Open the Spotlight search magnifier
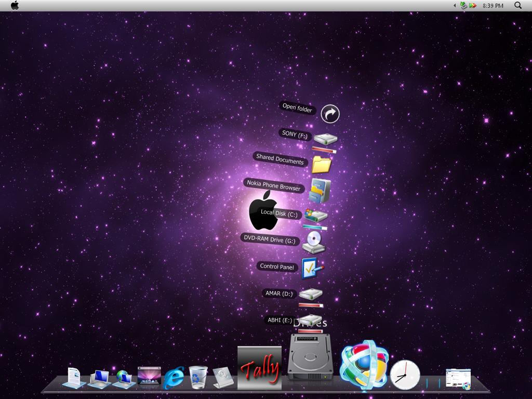532x399 pixels. pyautogui.click(x=518, y=5)
